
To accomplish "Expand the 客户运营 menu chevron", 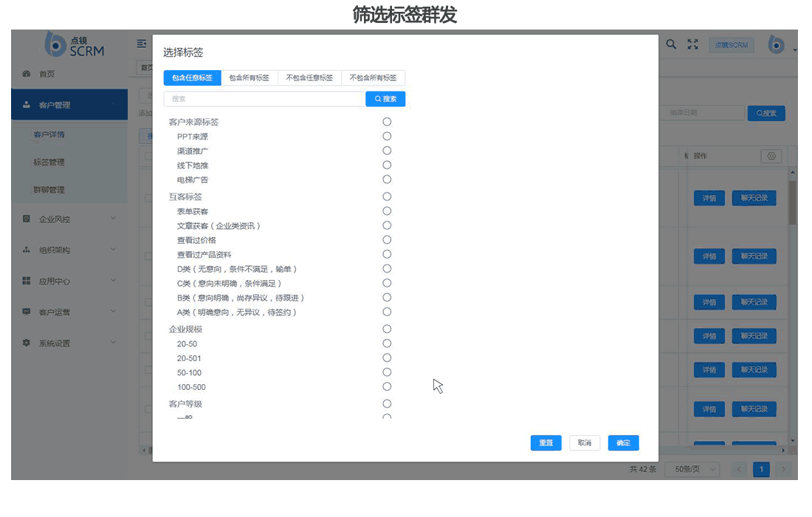I will (114, 312).
